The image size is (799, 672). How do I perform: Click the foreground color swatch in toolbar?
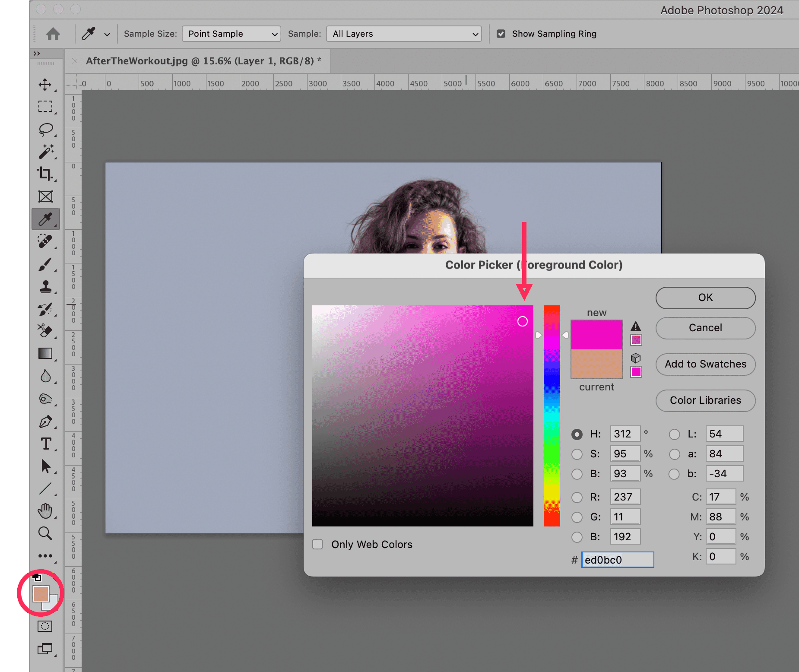pyautogui.click(x=41, y=594)
